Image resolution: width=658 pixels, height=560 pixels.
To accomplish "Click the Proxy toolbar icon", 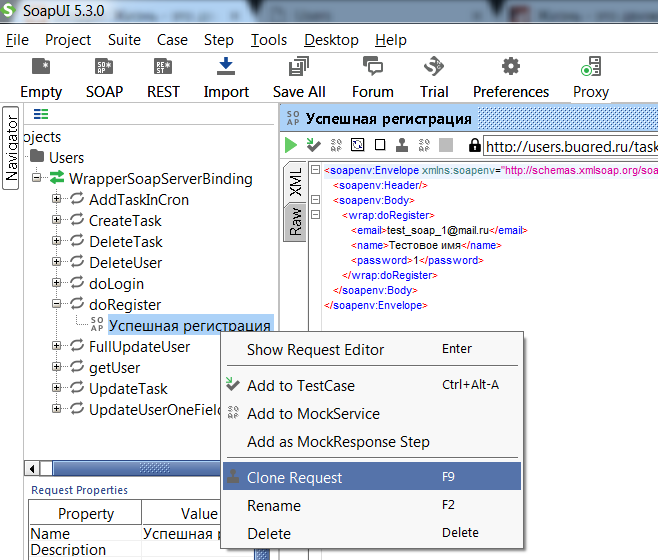I will click(x=591, y=66).
